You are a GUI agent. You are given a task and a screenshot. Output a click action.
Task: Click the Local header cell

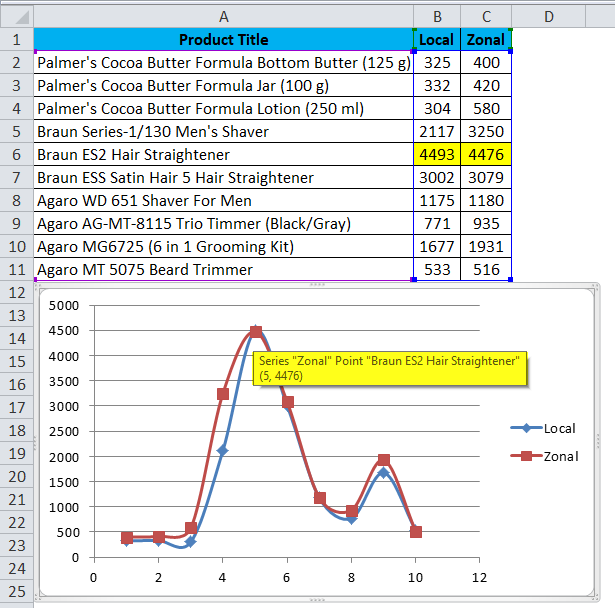[437, 40]
